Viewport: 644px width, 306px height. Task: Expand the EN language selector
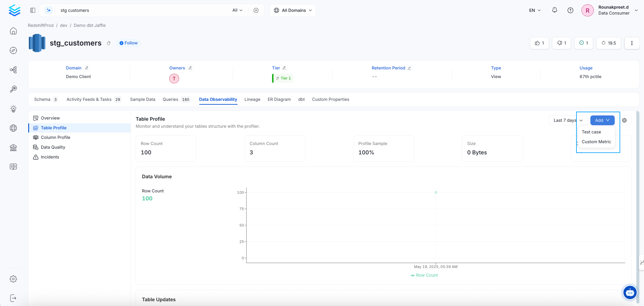535,10
